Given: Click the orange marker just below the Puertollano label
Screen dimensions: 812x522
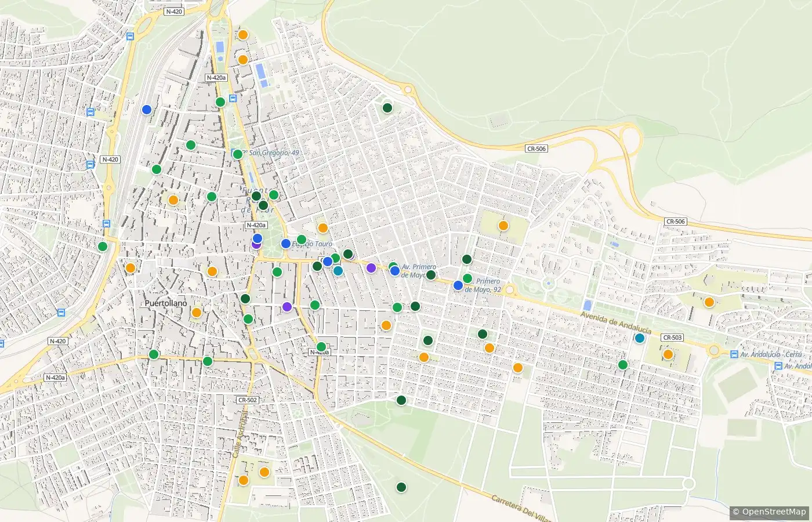Looking at the screenshot, I should (197, 313).
